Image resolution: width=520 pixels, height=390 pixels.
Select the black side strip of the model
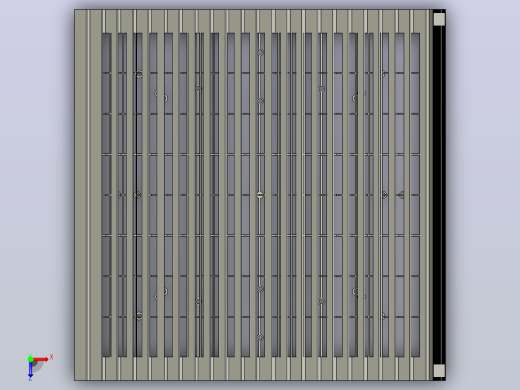click(x=439, y=195)
